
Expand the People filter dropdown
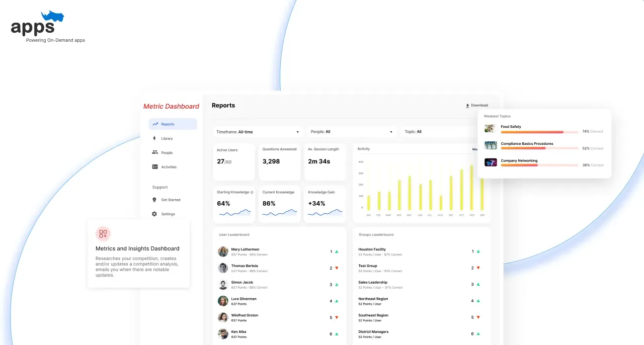pos(351,132)
